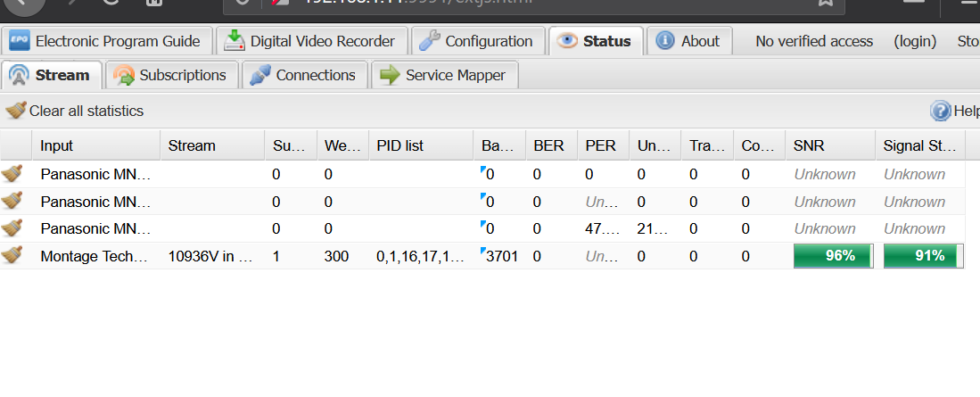Switch to Subscriptions sub-tab
The height and width of the screenshot is (397, 980).
click(x=171, y=75)
